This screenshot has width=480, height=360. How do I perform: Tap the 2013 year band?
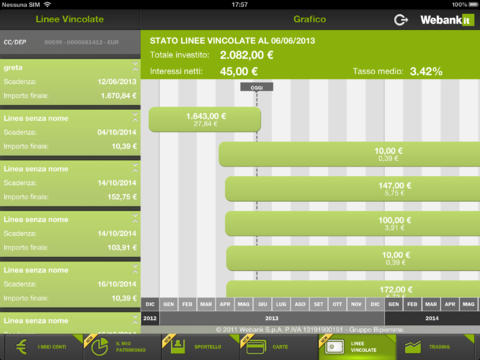(x=272, y=318)
